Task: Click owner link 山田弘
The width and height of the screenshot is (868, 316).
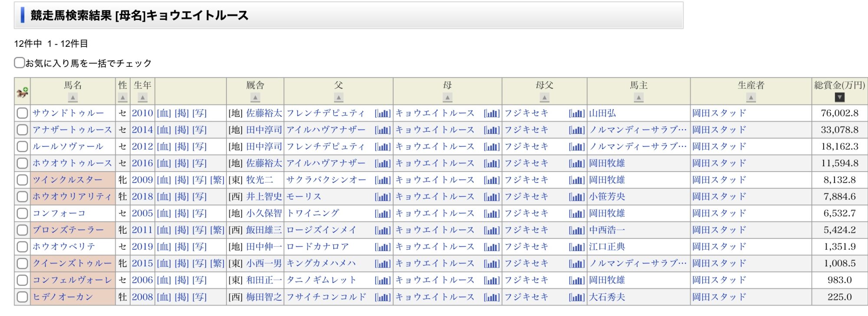Action: [602, 113]
